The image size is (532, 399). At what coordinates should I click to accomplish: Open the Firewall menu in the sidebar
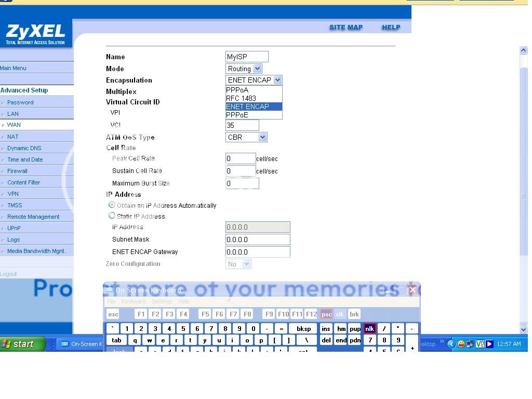pyautogui.click(x=17, y=171)
